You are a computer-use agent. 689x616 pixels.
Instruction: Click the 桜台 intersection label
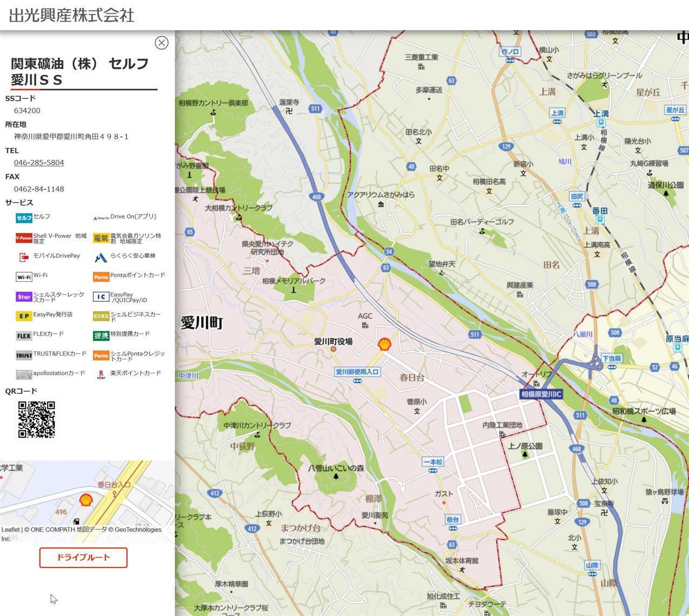tap(453, 520)
